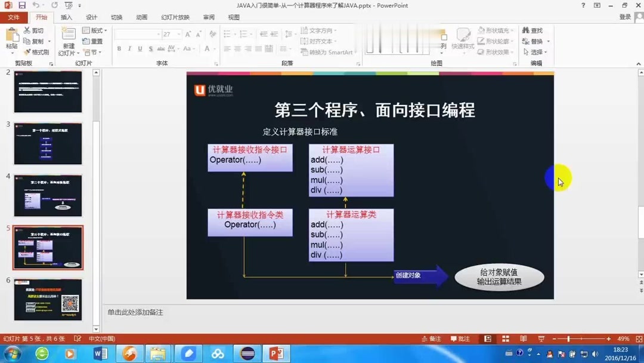Open the 文件 menu

click(x=14, y=17)
